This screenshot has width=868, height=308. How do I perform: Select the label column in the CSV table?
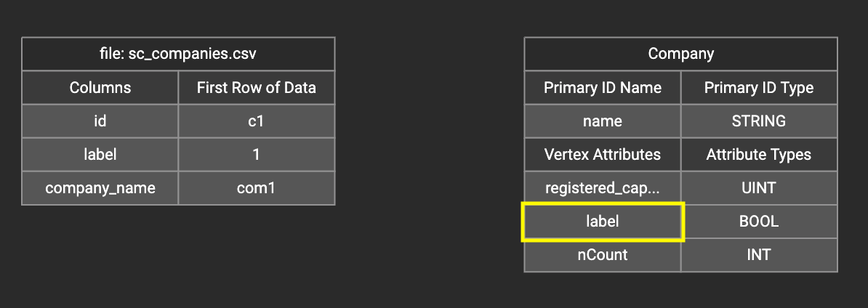pos(100,155)
